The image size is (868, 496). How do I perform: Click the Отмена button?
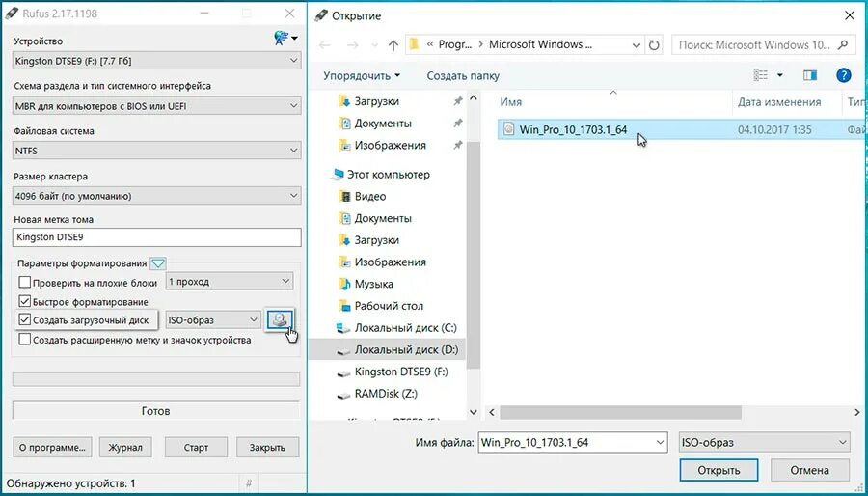tap(810, 470)
